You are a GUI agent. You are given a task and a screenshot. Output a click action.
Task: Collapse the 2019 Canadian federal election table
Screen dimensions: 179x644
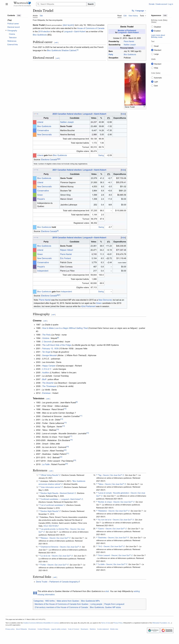point(123,238)
